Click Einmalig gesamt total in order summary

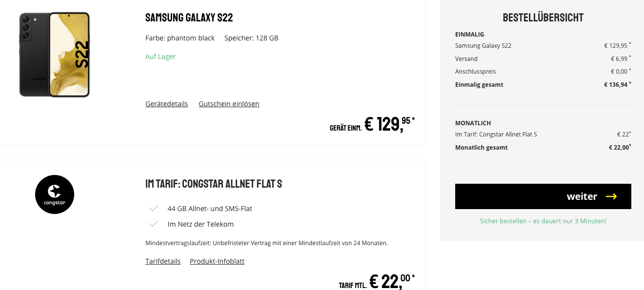click(543, 84)
